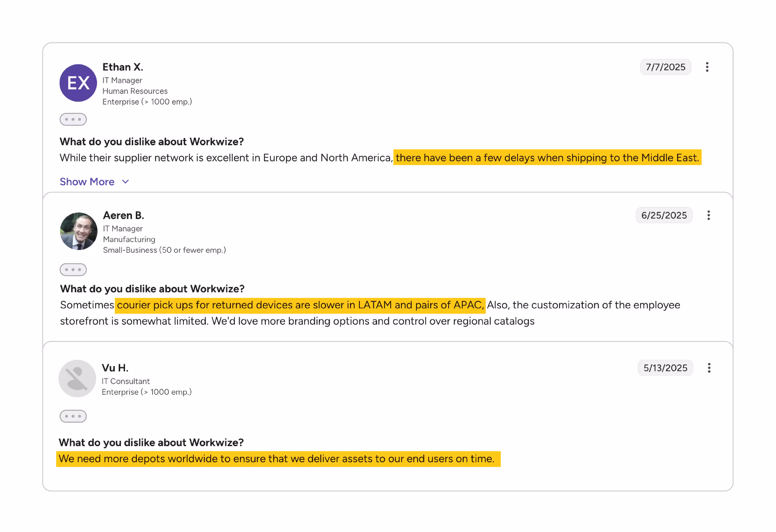Screen dimensions: 776x532
Task: Click Aeren B.'s profile photo
Action: pos(79,231)
